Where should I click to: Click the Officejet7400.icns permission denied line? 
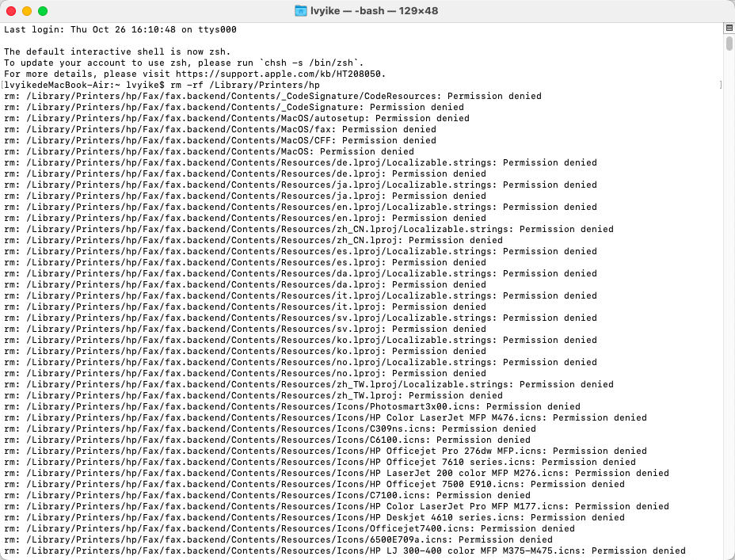(289, 528)
